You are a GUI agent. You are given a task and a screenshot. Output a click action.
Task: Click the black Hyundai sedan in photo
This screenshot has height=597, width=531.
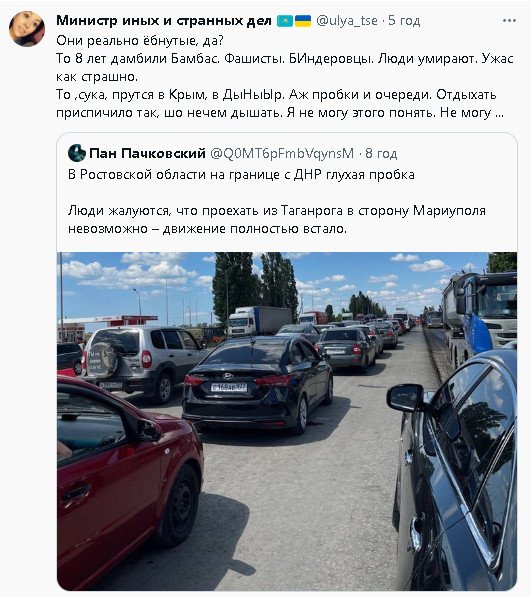[x=258, y=385]
